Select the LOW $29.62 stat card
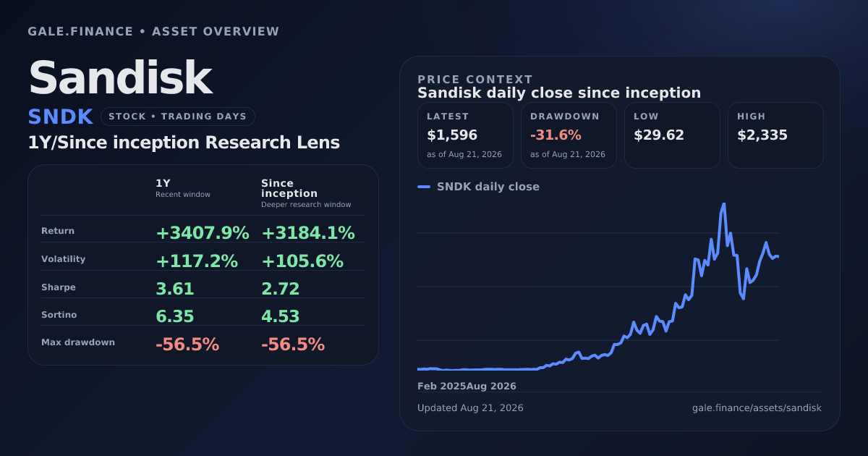868x456 pixels. [x=672, y=135]
